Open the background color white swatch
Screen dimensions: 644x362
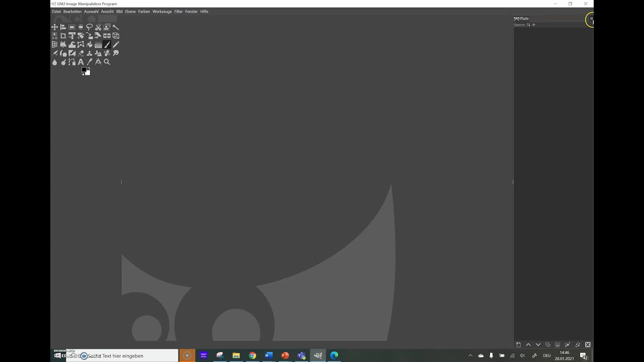click(x=88, y=73)
